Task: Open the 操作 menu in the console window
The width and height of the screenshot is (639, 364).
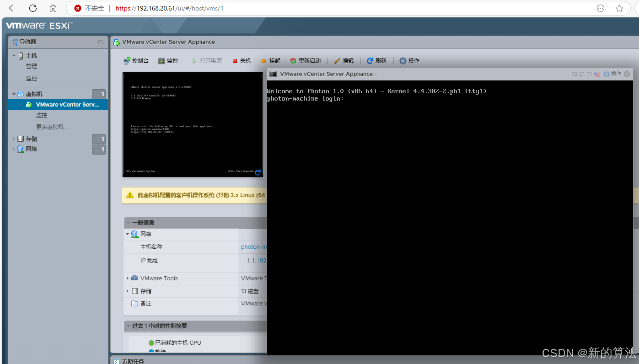Action: point(612,74)
